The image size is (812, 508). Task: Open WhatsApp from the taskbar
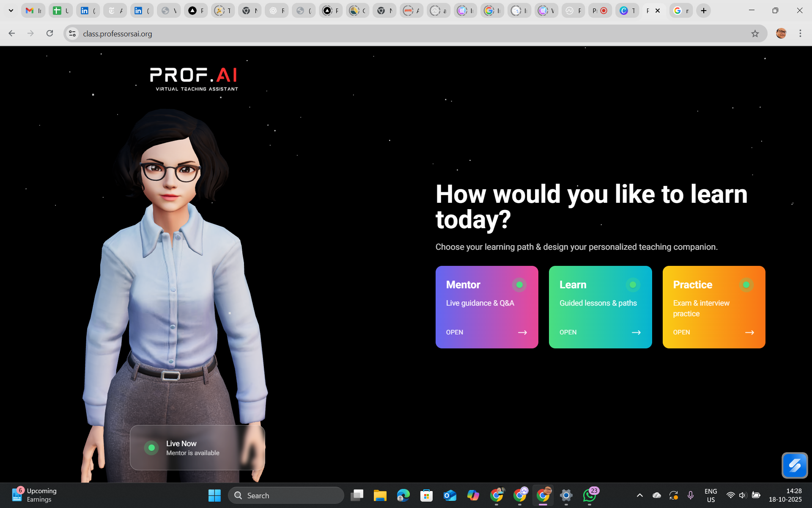pos(590,495)
